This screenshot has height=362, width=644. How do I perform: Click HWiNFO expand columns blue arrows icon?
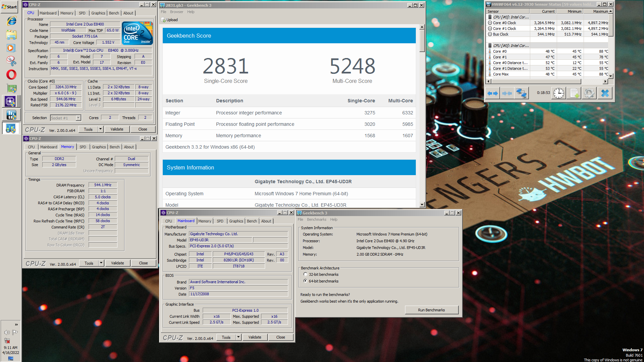click(492, 93)
